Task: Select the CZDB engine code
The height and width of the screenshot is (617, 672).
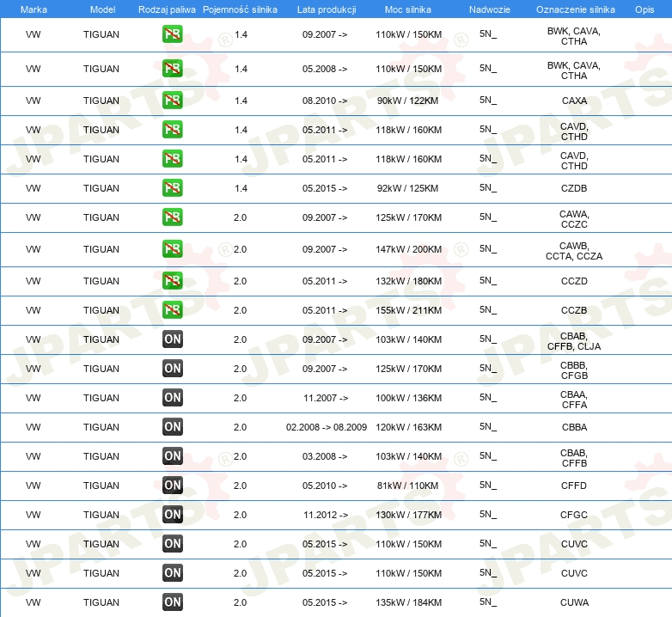Action: point(574,188)
